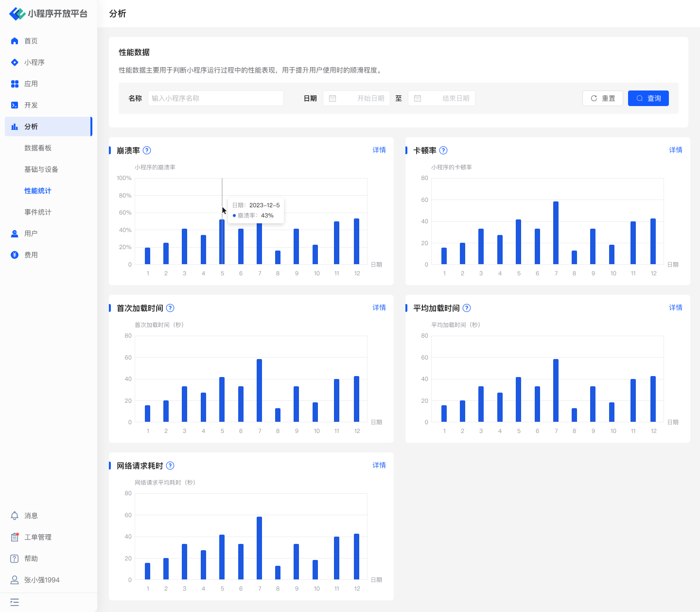This screenshot has height=612, width=700.
Task: Open 工单管理 from the sidebar
Action: pos(38,537)
